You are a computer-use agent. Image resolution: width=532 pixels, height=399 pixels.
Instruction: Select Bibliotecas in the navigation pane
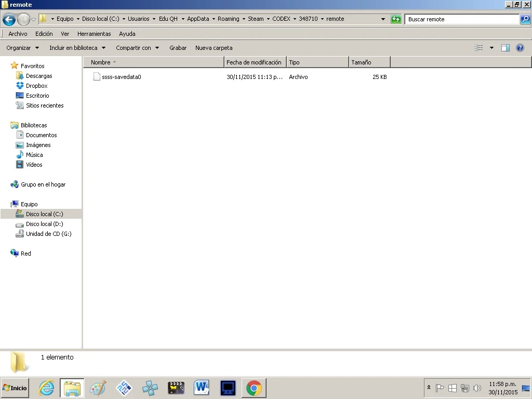click(x=34, y=125)
